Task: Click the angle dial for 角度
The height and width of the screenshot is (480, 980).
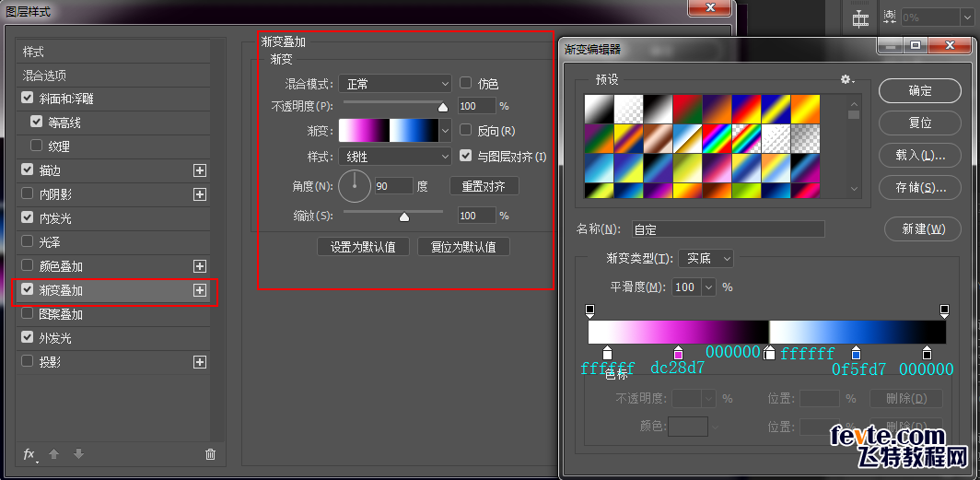Action: click(x=355, y=186)
